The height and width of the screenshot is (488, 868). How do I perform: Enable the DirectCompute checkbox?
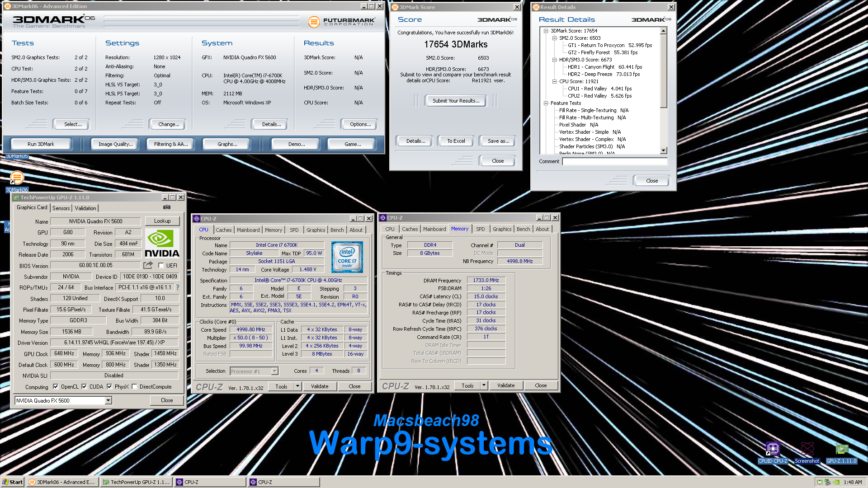(x=134, y=387)
